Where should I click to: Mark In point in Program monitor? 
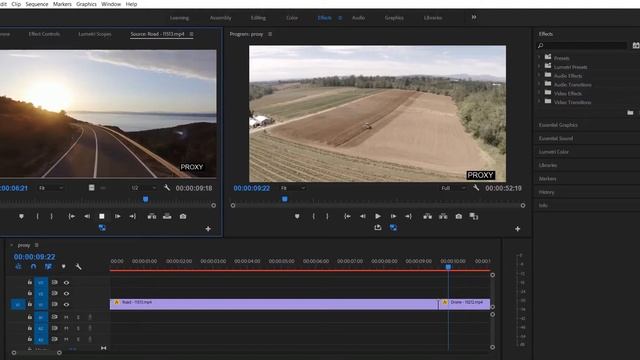point(313,216)
